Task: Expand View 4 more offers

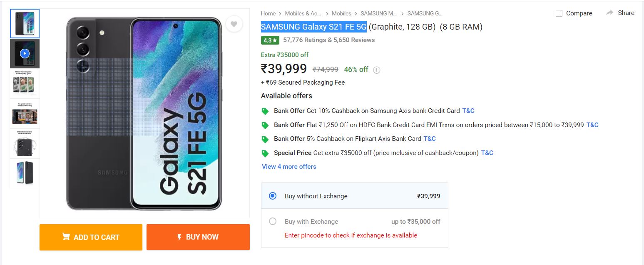Action: click(289, 167)
